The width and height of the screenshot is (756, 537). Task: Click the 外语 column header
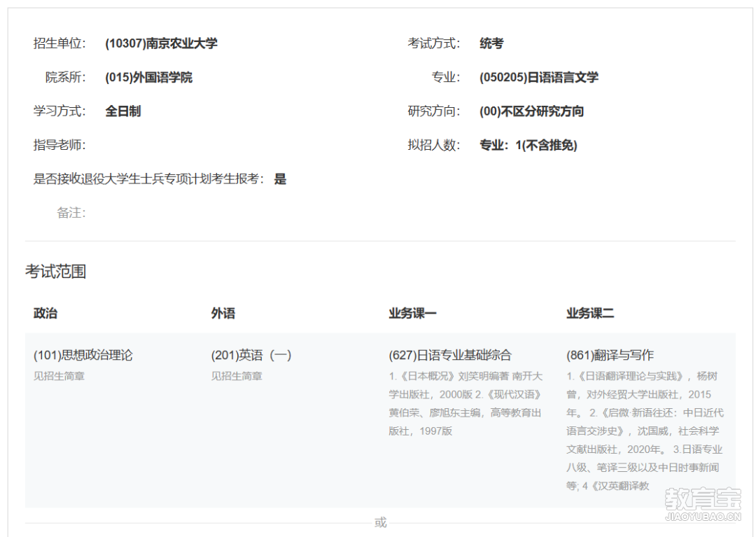coord(223,314)
